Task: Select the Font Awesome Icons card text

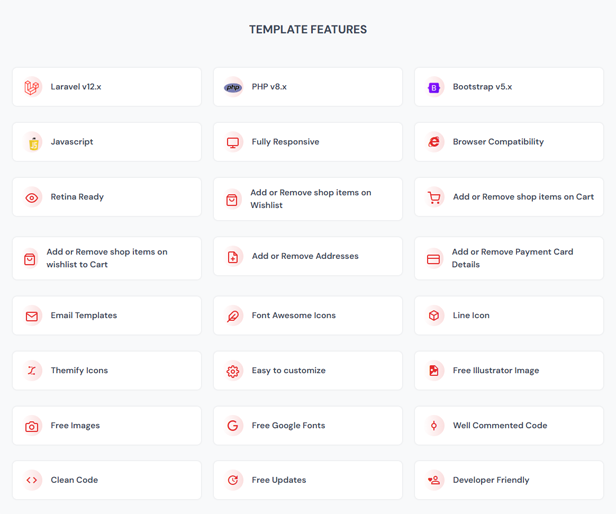Action: point(293,315)
